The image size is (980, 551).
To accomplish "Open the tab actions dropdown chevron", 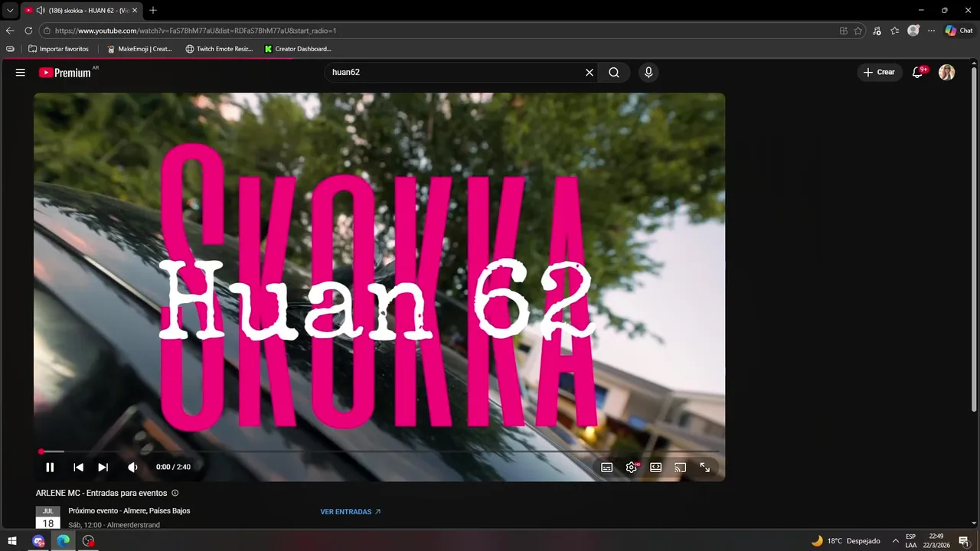I will click(x=10, y=10).
